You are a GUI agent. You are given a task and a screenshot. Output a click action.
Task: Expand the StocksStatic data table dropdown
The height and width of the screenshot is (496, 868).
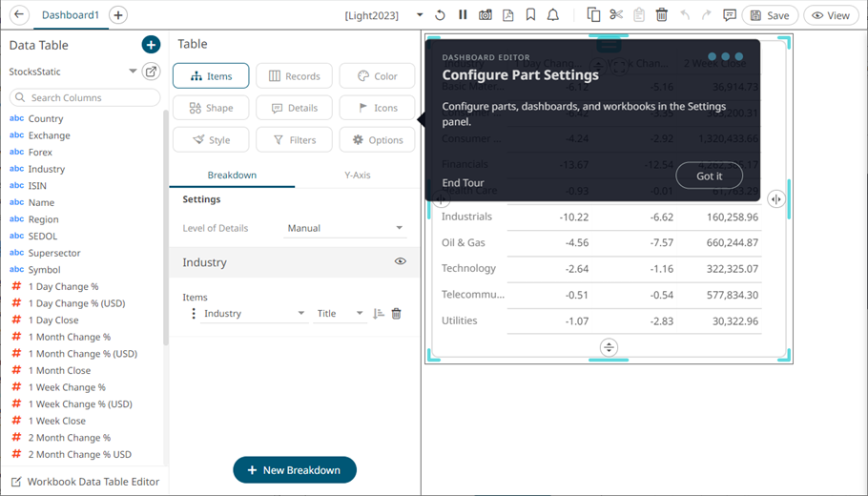tap(133, 72)
